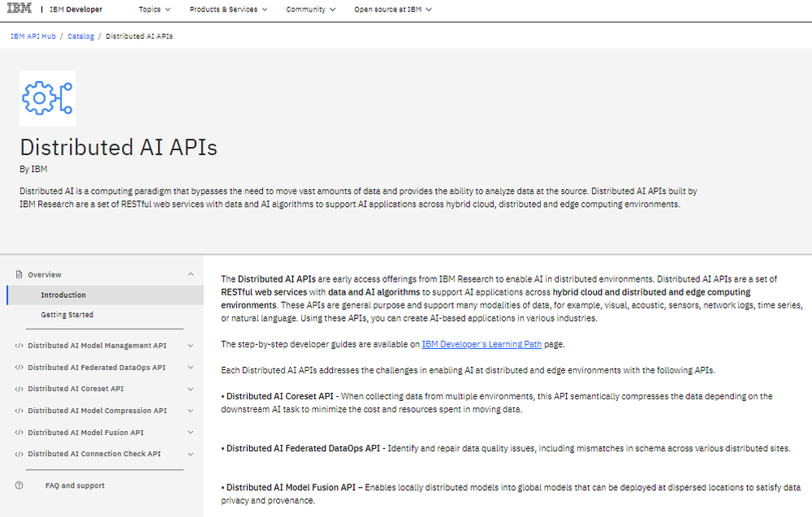Screen dimensions: 812x517
Task: Open the Community dropdown menu
Action: pyautogui.click(x=311, y=9)
